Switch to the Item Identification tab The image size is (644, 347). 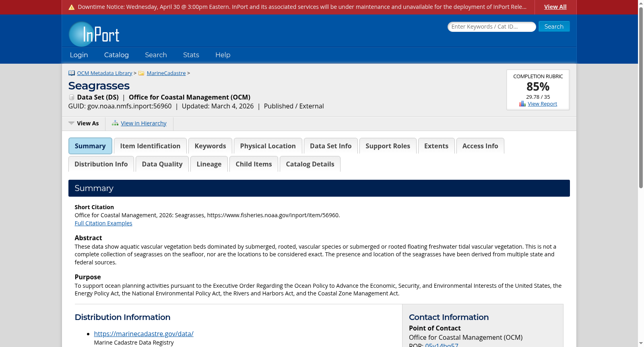(150, 146)
